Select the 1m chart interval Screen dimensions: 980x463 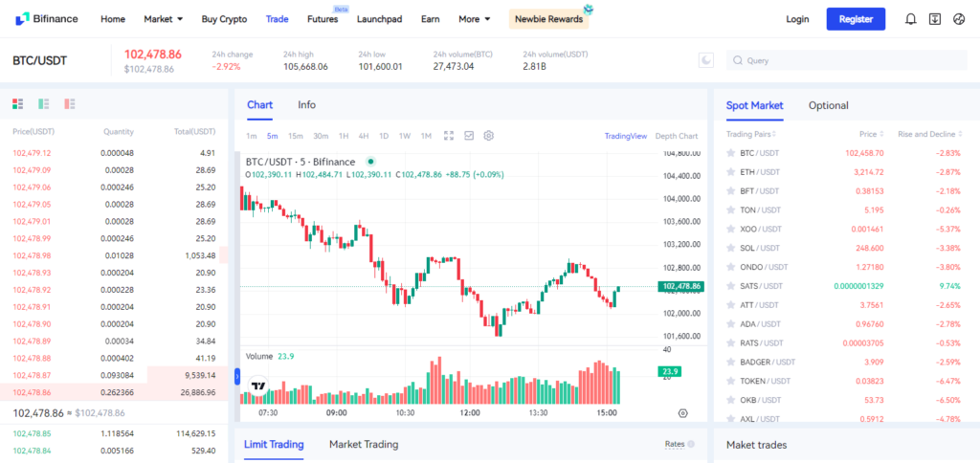pos(252,136)
